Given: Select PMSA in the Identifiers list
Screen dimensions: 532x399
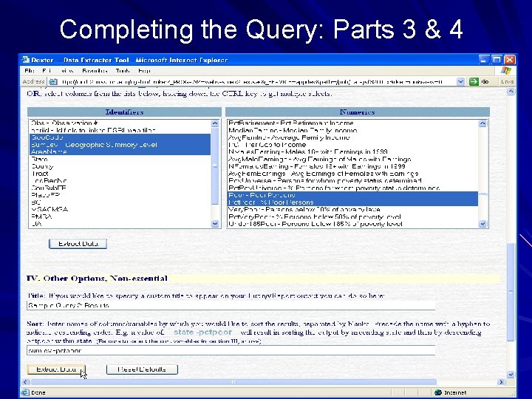Looking at the screenshot, I should [x=120, y=216].
